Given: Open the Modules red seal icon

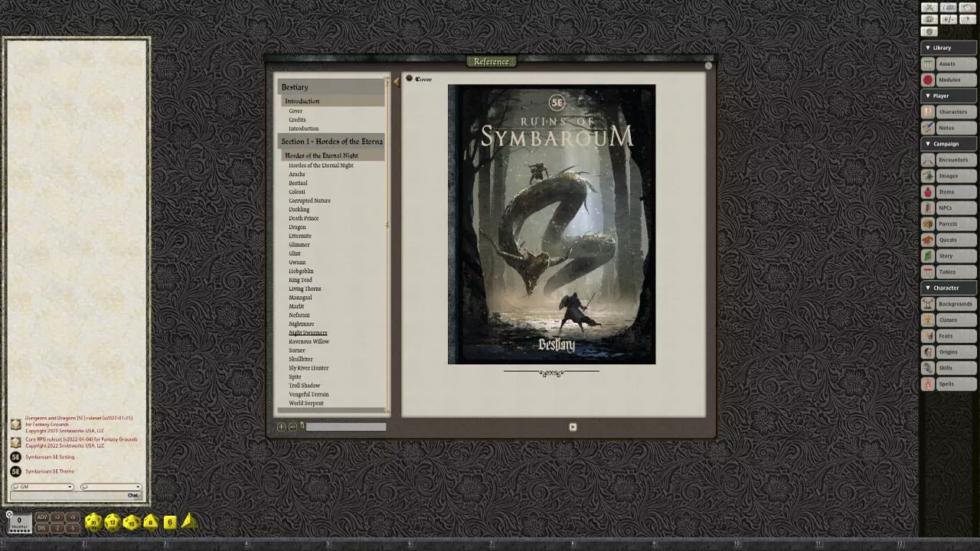Looking at the screenshot, I should point(928,80).
